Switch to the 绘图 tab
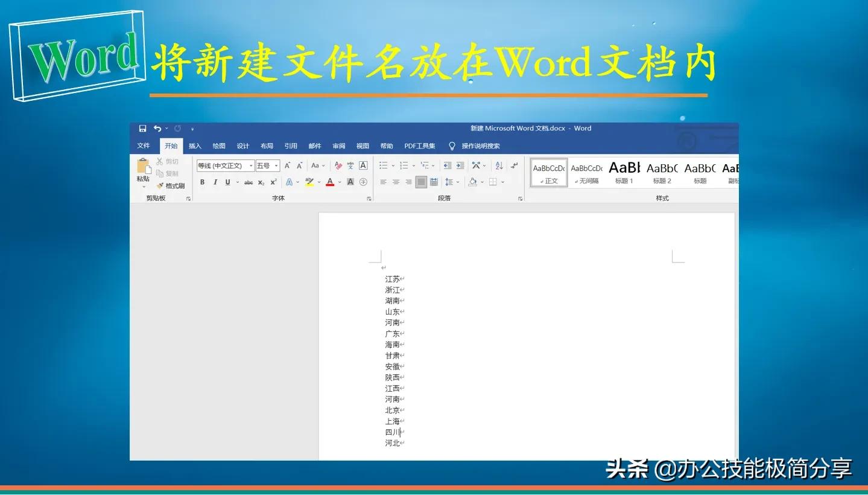 (219, 146)
